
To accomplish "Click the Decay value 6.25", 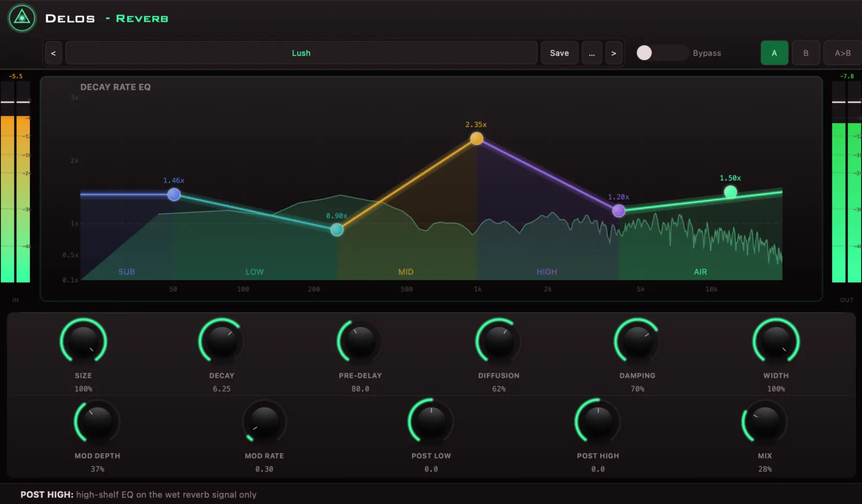I will [x=222, y=389].
